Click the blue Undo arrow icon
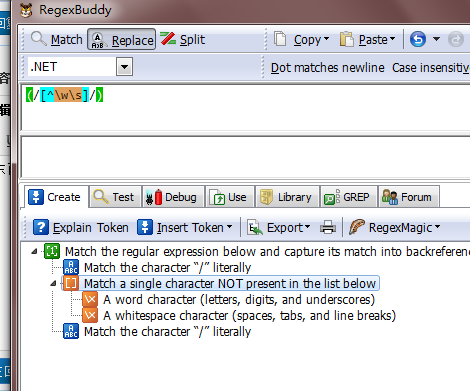The height and width of the screenshot is (391, 470). click(x=418, y=39)
